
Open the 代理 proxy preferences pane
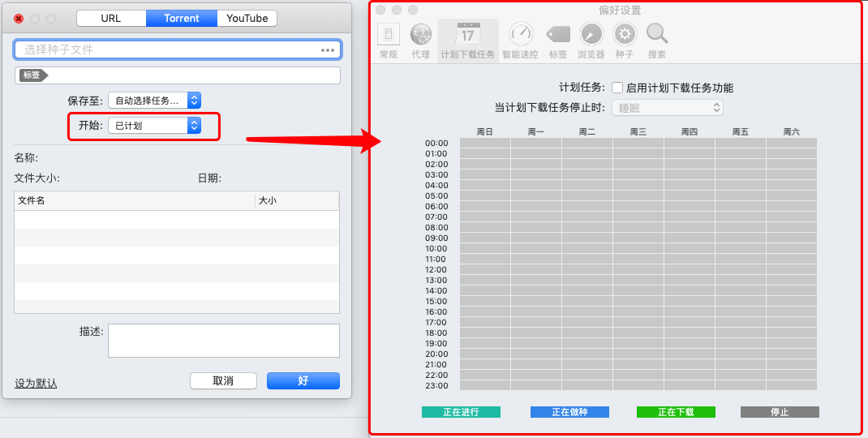[421, 41]
